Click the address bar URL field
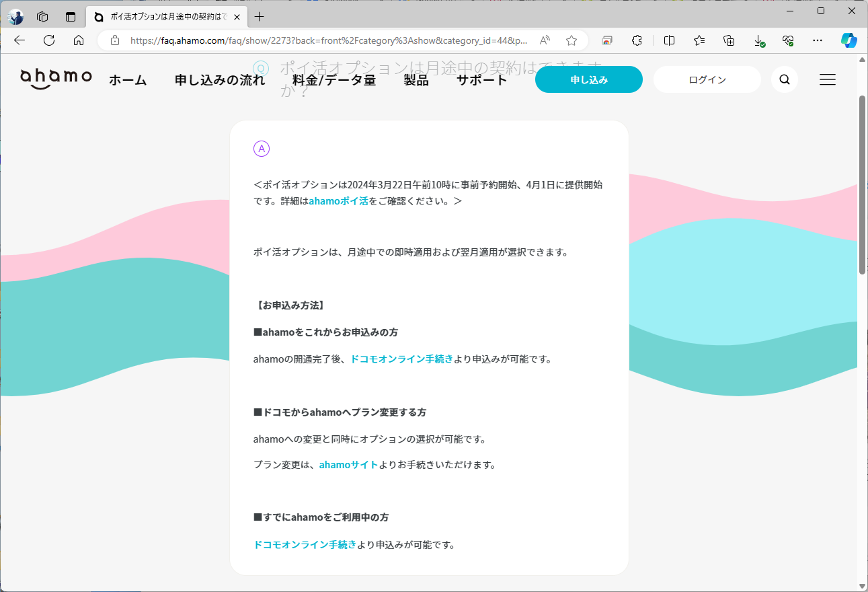The height and width of the screenshot is (592, 868). click(328, 40)
